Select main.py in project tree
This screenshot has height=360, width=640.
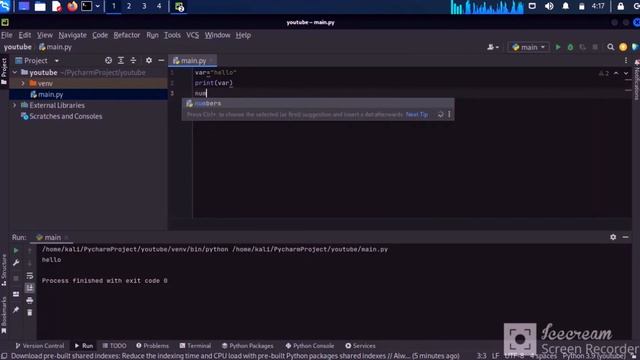point(50,94)
